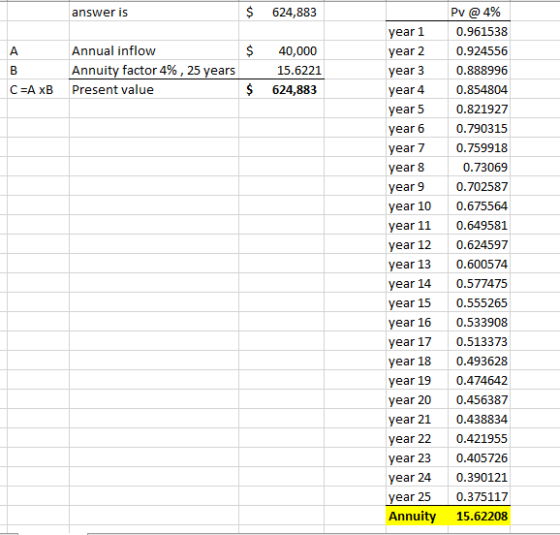560x535 pixels.
Task: Click the 'year 11' label cell
Action: 417,225
